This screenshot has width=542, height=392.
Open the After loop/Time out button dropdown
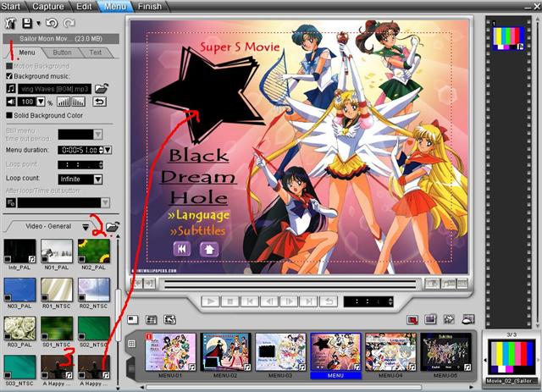pos(105,203)
